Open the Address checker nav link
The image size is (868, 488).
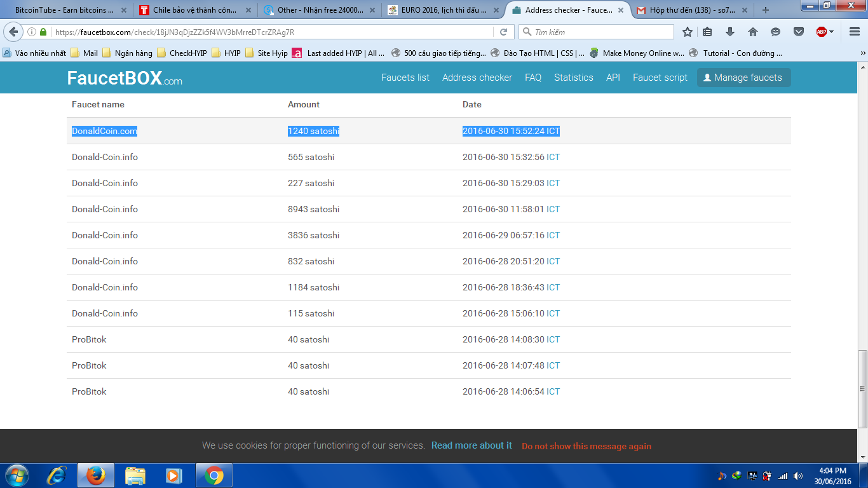(477, 78)
